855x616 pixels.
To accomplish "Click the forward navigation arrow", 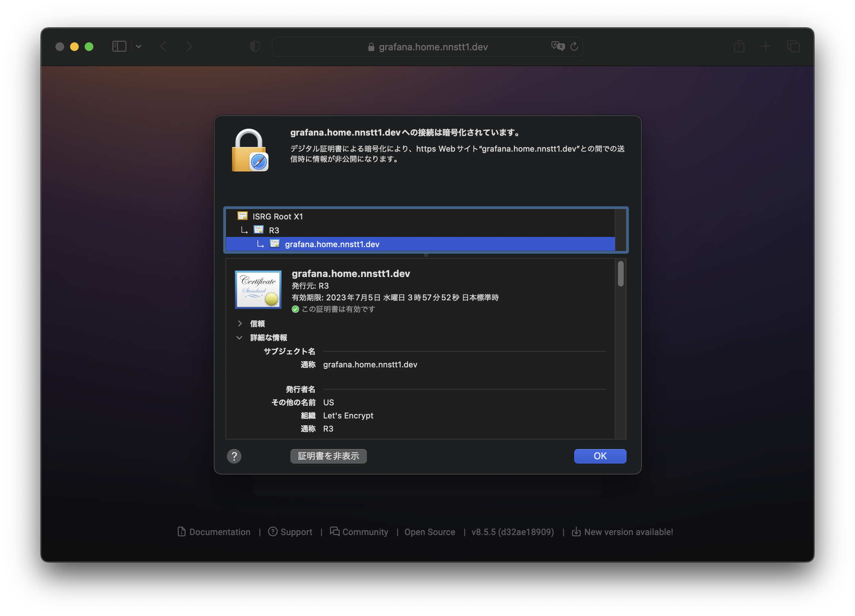I will pos(189,46).
